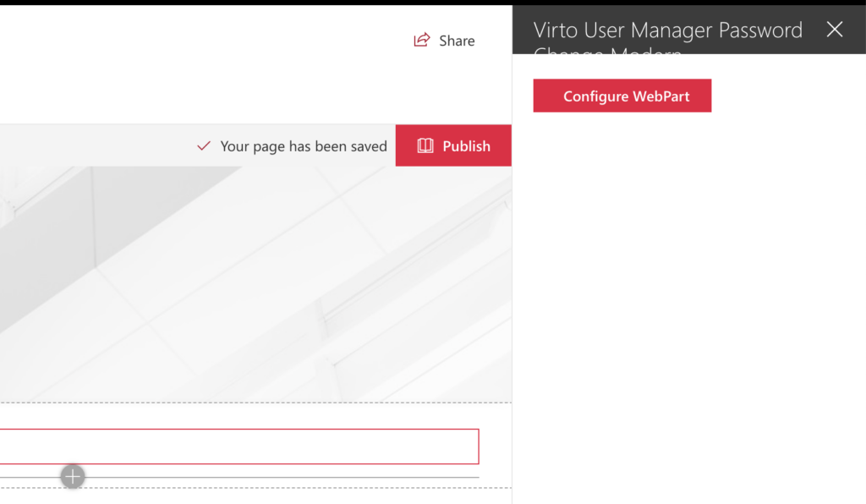Close the Virto User Manager property pane
This screenshot has width=866, height=504.
(835, 30)
